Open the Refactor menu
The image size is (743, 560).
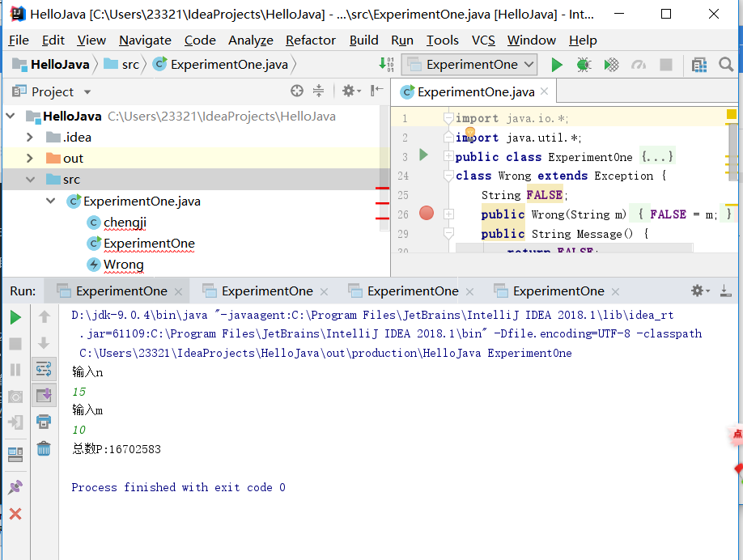click(310, 40)
